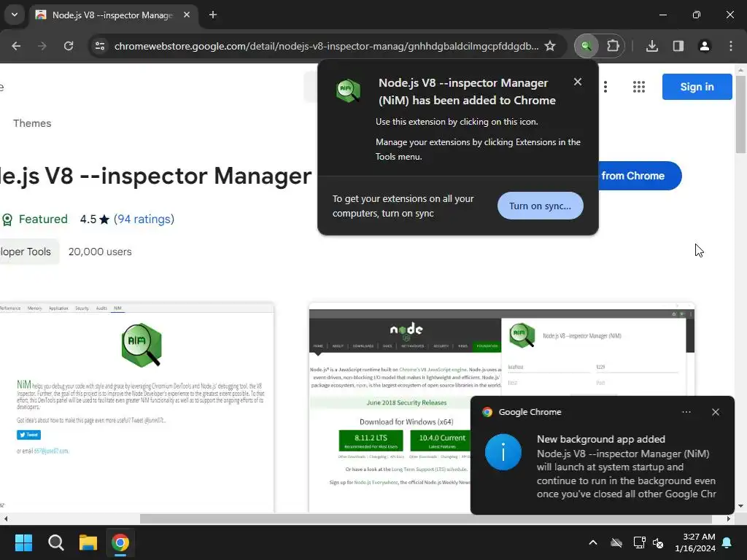Open File Explorer from taskbar

coord(88,542)
